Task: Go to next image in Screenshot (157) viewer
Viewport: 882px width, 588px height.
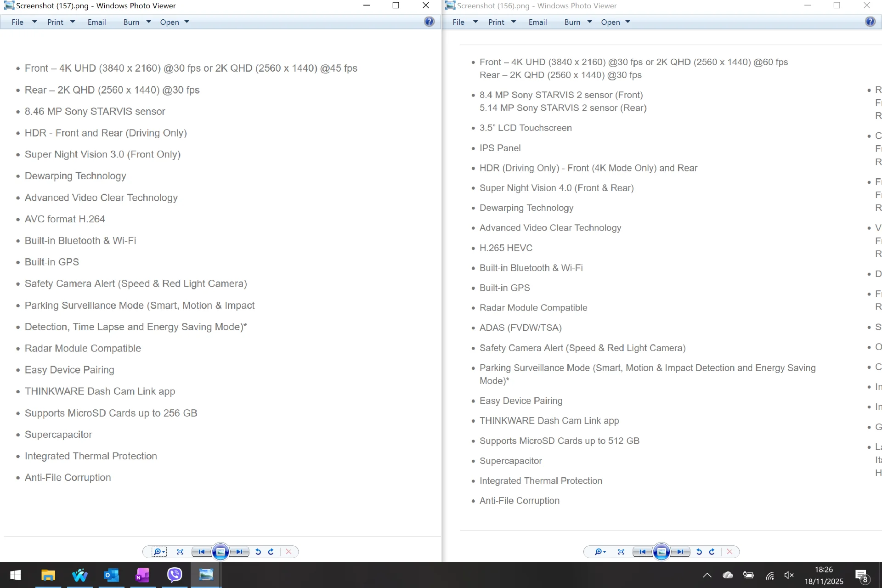Action: pos(239,552)
